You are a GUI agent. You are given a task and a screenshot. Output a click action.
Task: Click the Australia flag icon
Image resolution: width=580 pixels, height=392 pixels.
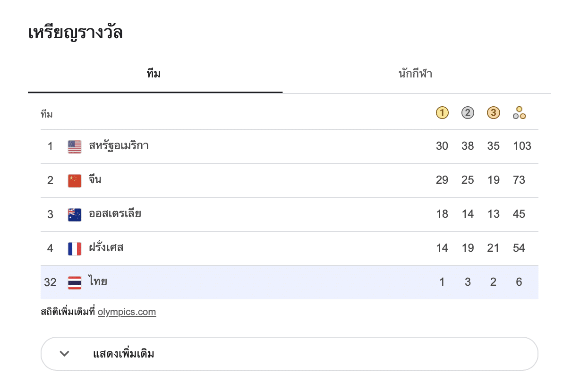(75, 214)
